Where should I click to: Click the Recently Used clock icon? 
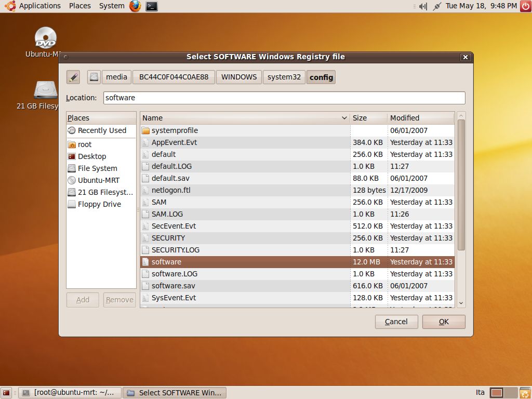point(72,130)
